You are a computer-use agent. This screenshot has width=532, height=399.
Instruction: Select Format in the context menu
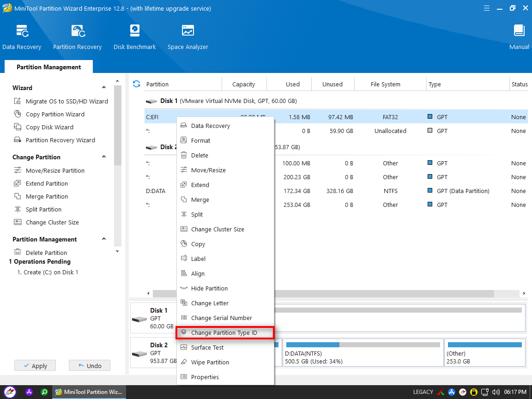coord(200,140)
